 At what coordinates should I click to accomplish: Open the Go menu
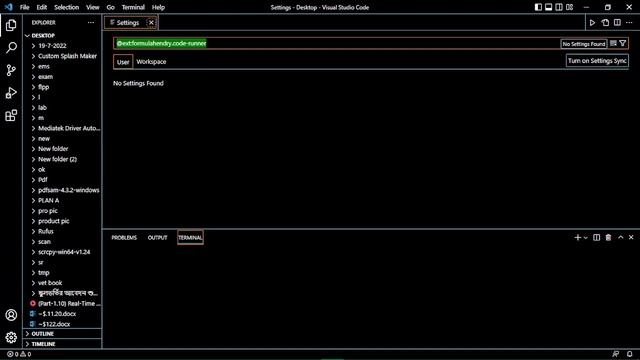[111, 7]
